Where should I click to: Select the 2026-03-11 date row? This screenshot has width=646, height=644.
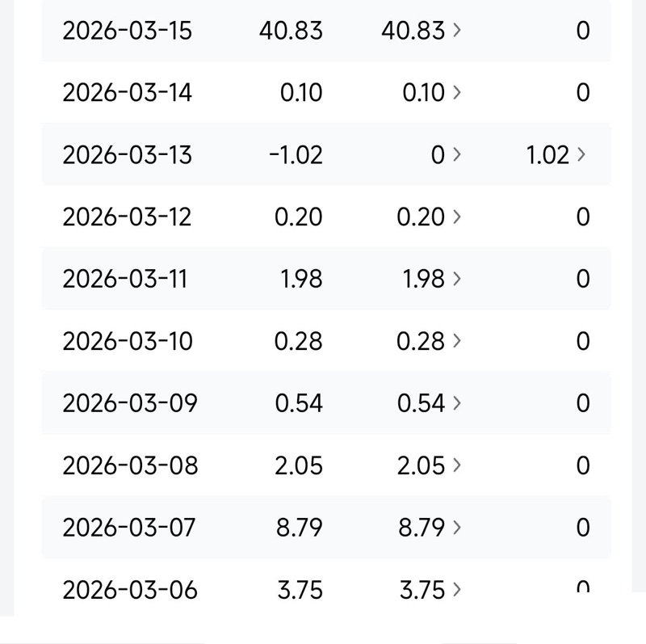[x=326, y=279]
